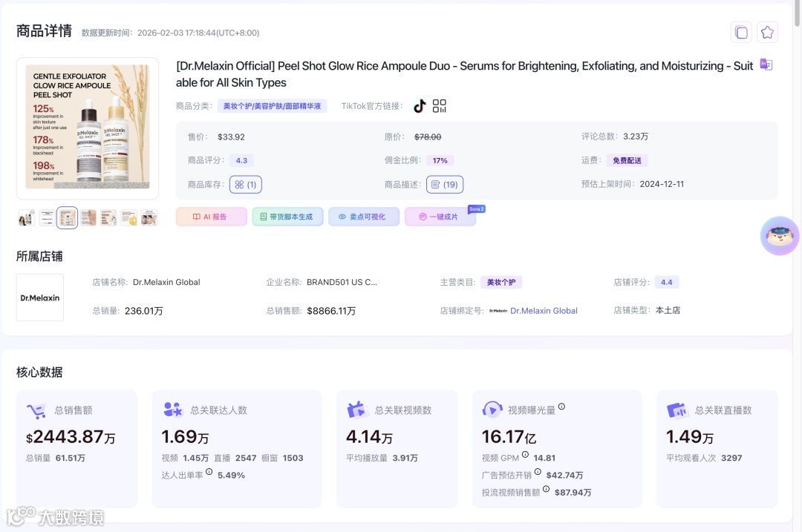Show the QR code for TikTok link
The image size is (802, 532).
[440, 106]
